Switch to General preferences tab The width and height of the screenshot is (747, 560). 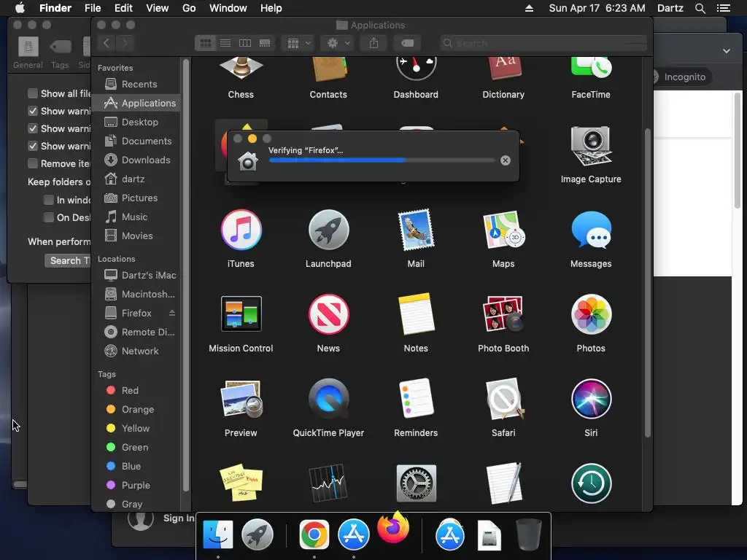coord(28,52)
